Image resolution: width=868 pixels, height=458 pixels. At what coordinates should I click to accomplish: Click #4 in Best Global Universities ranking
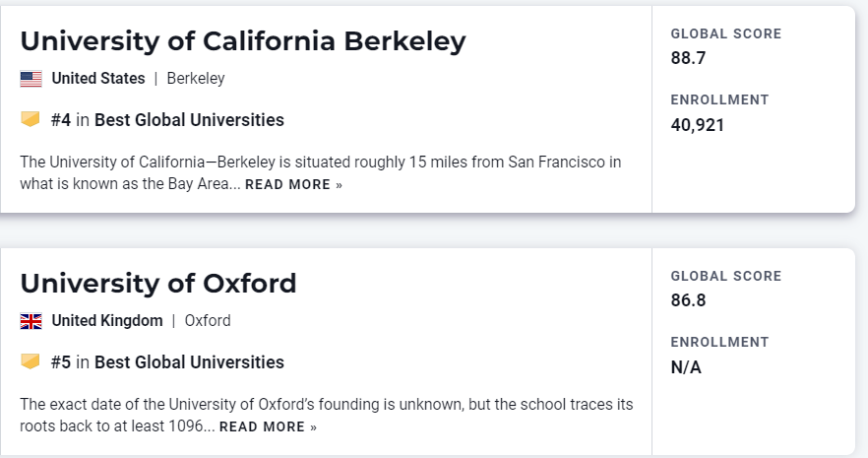coord(167,119)
